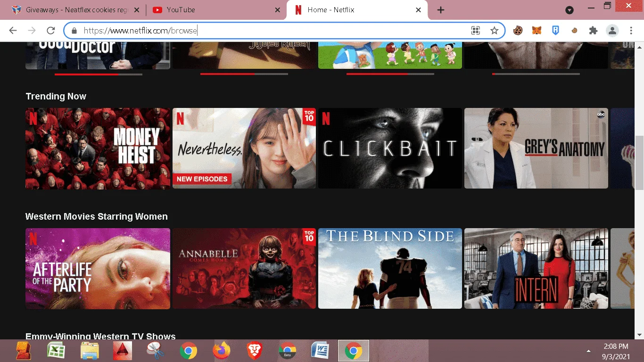Click the page scrollbar down arrow
Image resolution: width=644 pixels, height=362 pixels.
(x=640, y=335)
